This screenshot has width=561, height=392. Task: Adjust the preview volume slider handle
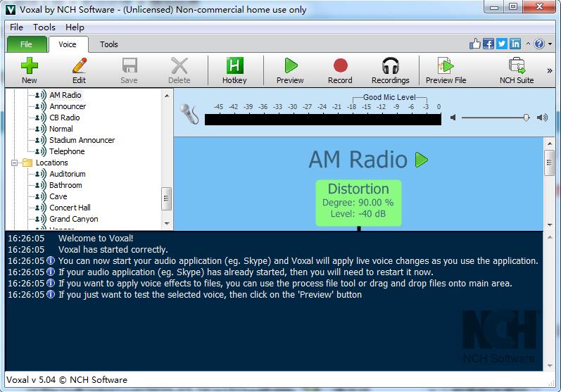tap(526, 118)
